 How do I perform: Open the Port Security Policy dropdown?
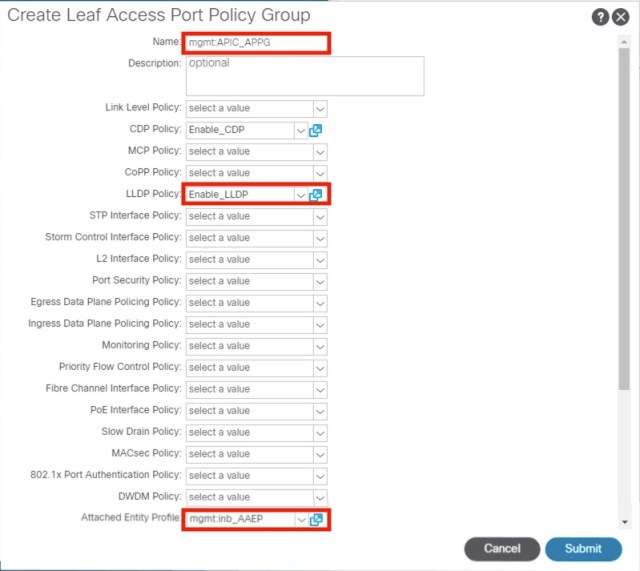(320, 281)
